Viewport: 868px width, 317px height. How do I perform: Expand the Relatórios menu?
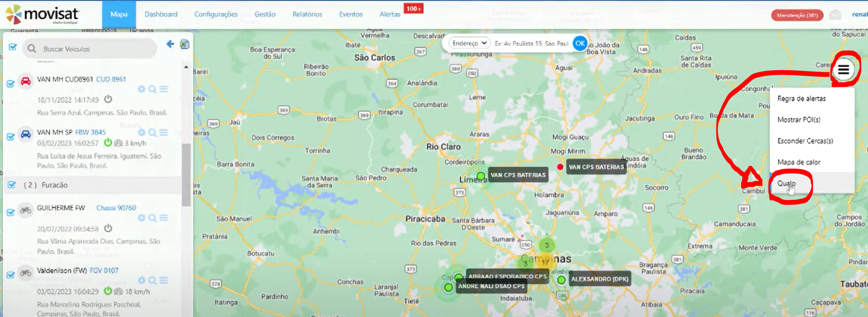point(307,14)
